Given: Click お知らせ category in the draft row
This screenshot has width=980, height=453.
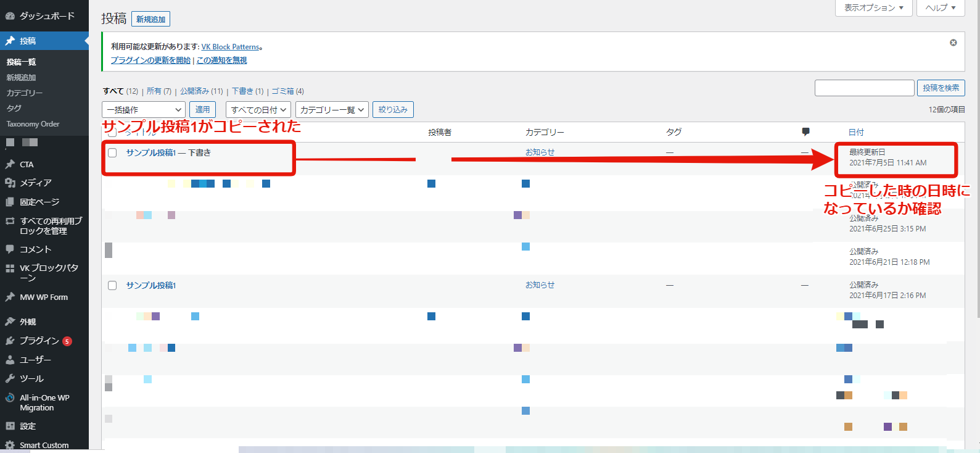Looking at the screenshot, I should point(540,152).
